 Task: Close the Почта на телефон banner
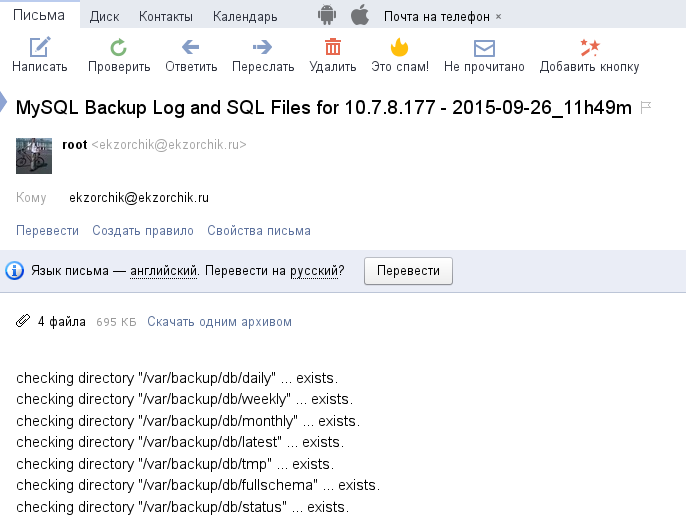498,17
